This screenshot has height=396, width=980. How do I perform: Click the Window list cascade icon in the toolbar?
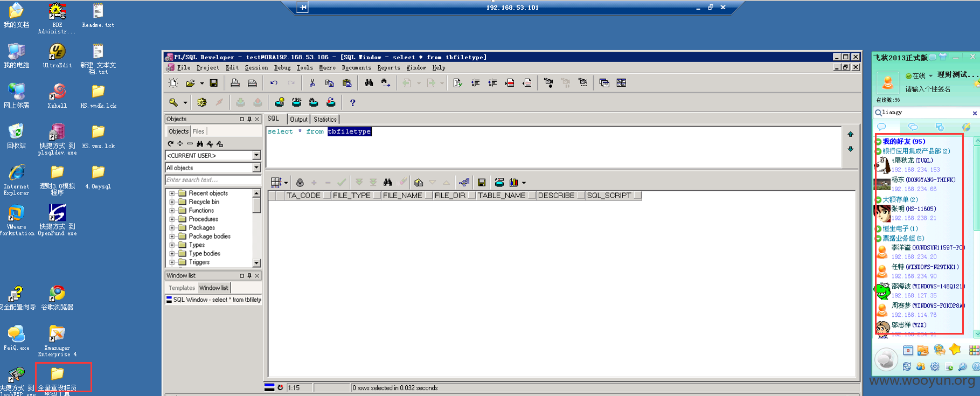click(x=604, y=83)
